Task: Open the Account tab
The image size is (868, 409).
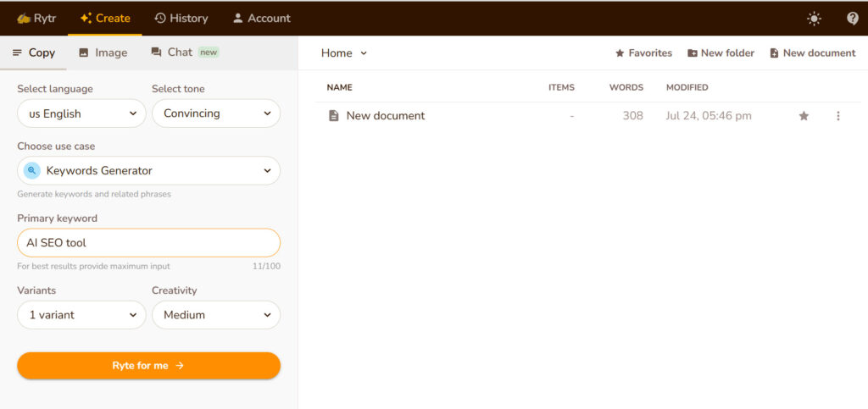Action: click(x=262, y=19)
